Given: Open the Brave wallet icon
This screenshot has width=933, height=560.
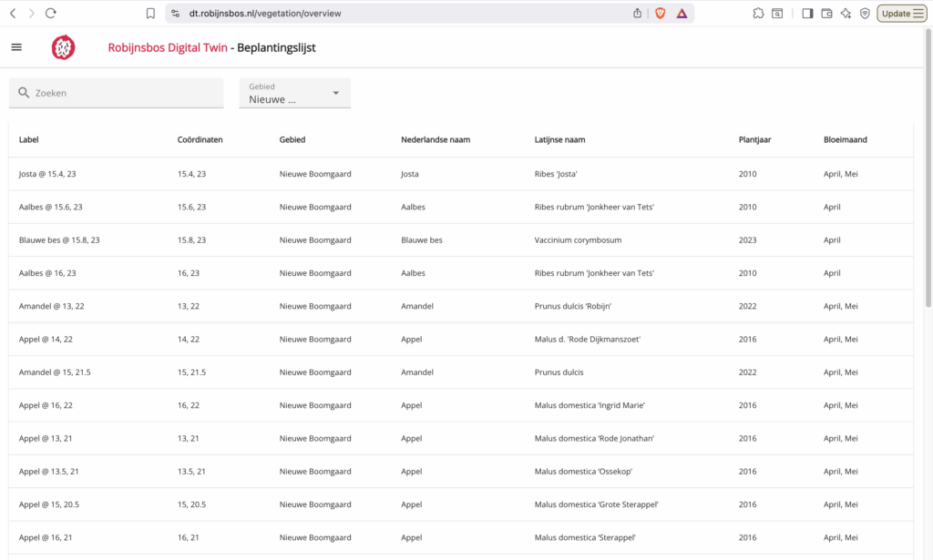Looking at the screenshot, I should [827, 14].
